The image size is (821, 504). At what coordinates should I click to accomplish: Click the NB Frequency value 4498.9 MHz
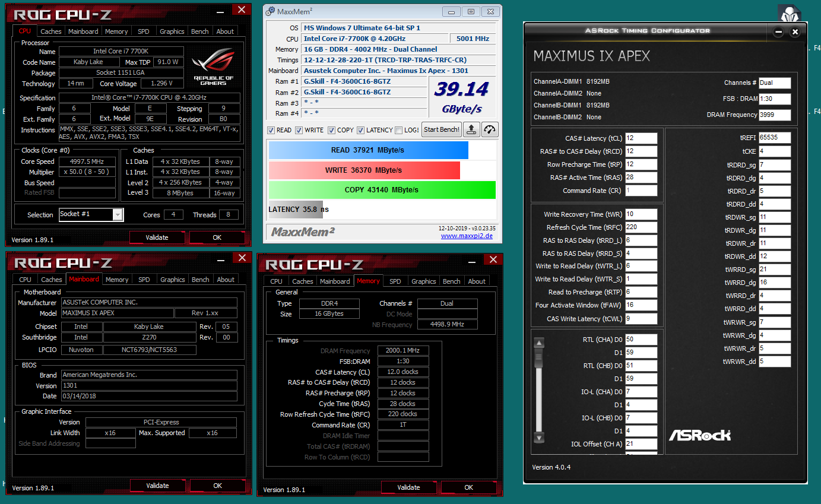[447, 325]
